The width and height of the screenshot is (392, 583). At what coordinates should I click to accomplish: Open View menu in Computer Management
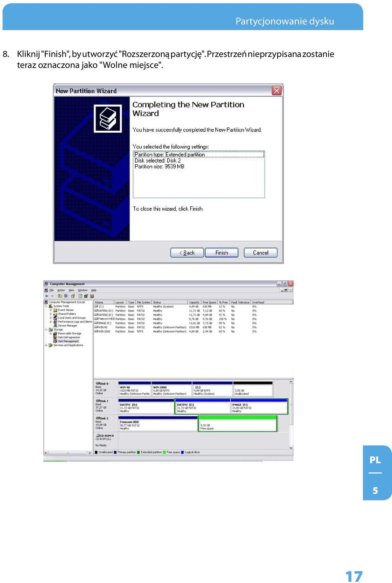pos(71,290)
